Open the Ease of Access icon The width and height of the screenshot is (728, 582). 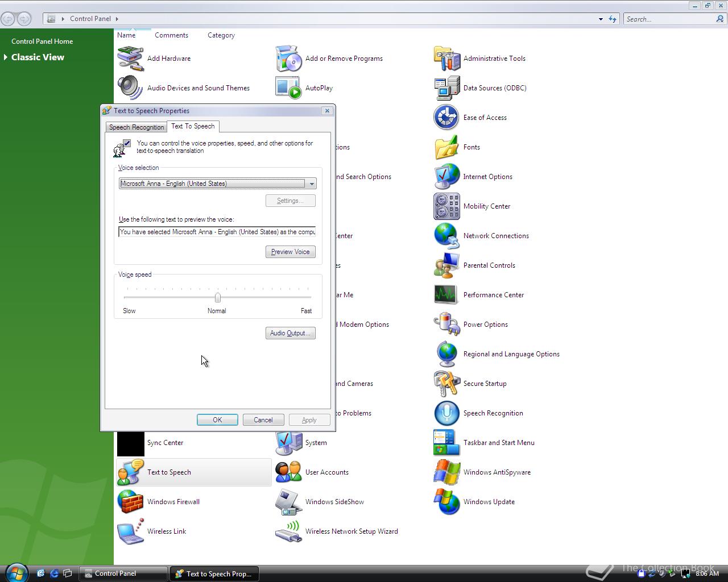446,118
